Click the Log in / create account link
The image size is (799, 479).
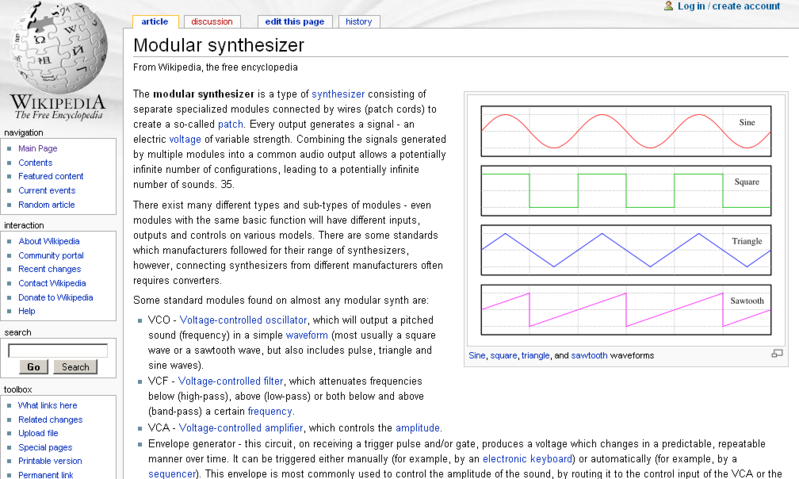tap(728, 6)
